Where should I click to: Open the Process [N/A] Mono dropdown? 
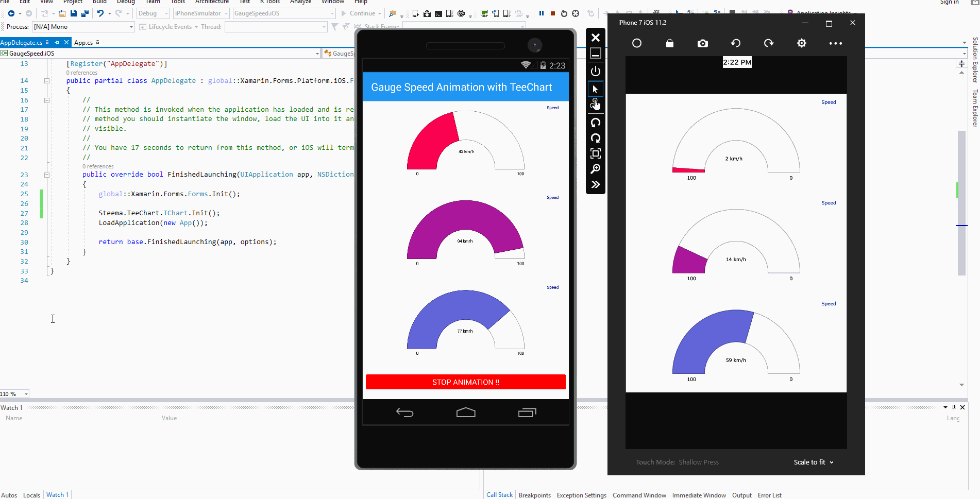tap(83, 27)
